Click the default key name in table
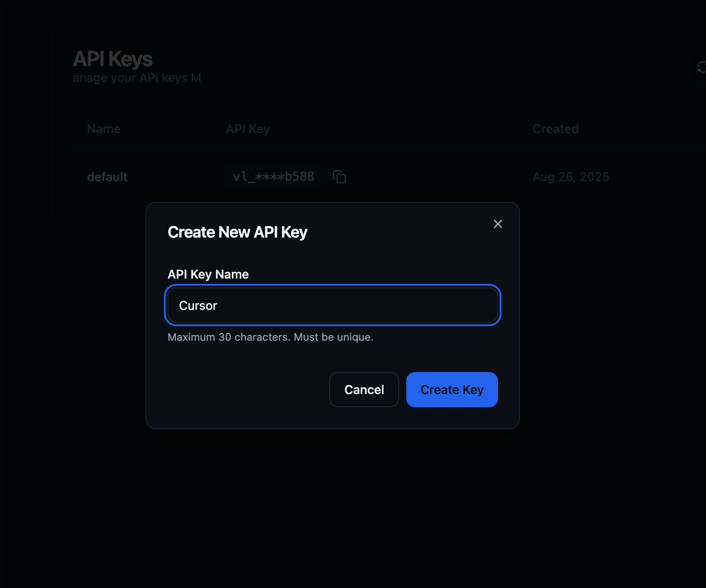The image size is (706, 588). click(x=107, y=177)
